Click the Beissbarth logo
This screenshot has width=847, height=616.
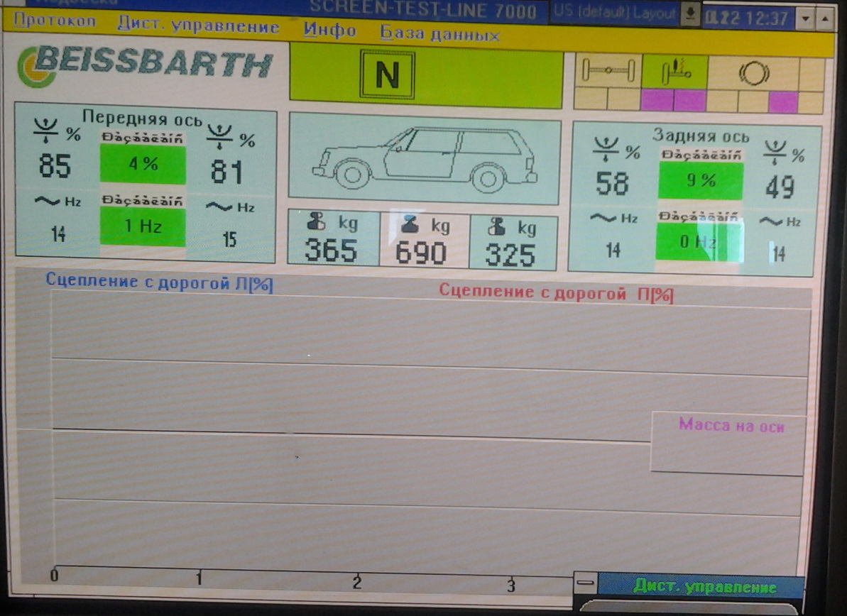[x=146, y=66]
